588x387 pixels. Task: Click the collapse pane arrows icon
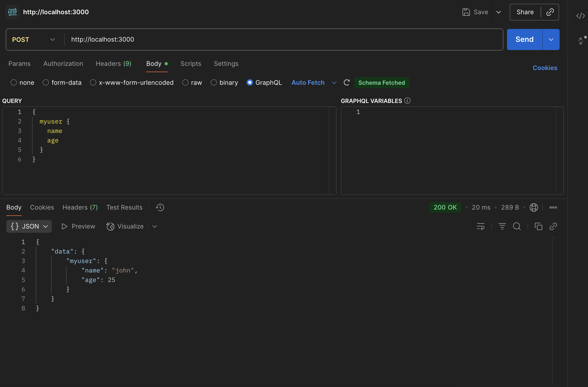pos(581,41)
